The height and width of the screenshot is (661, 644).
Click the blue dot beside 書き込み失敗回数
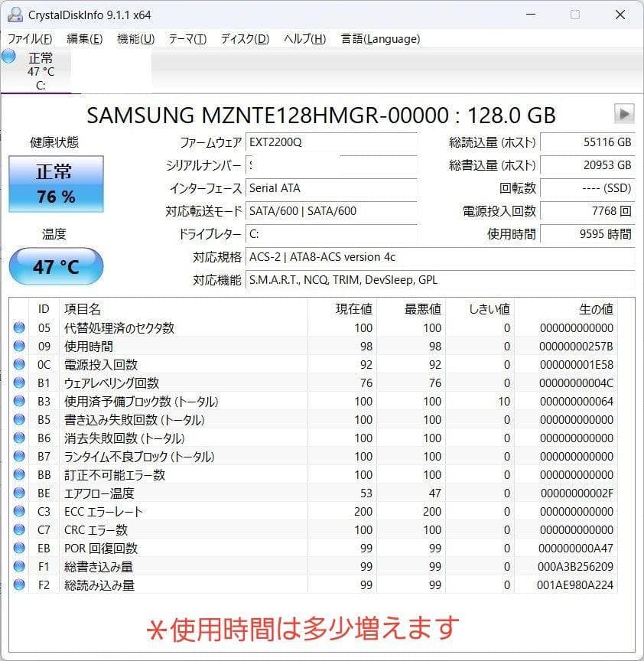point(19,420)
